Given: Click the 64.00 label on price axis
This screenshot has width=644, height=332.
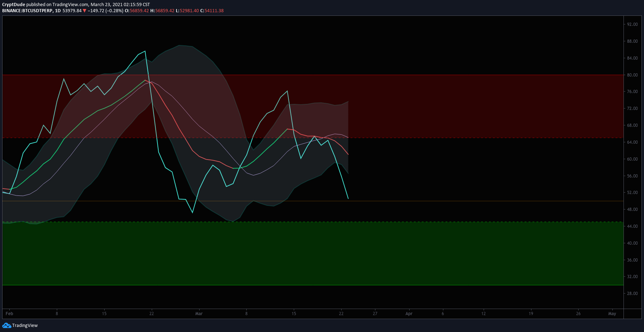Looking at the screenshot, I should [x=632, y=142].
